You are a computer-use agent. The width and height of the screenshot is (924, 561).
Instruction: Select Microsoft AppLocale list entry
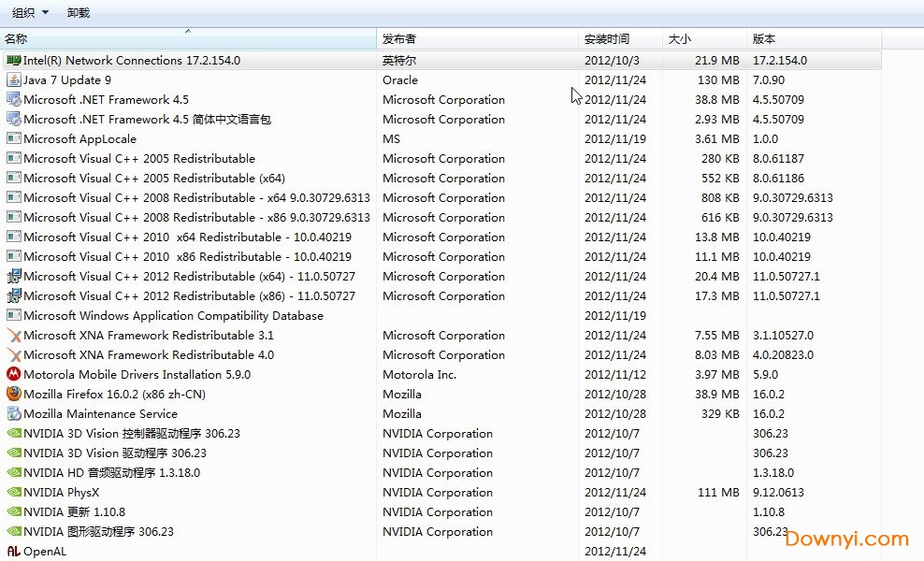[x=79, y=138]
